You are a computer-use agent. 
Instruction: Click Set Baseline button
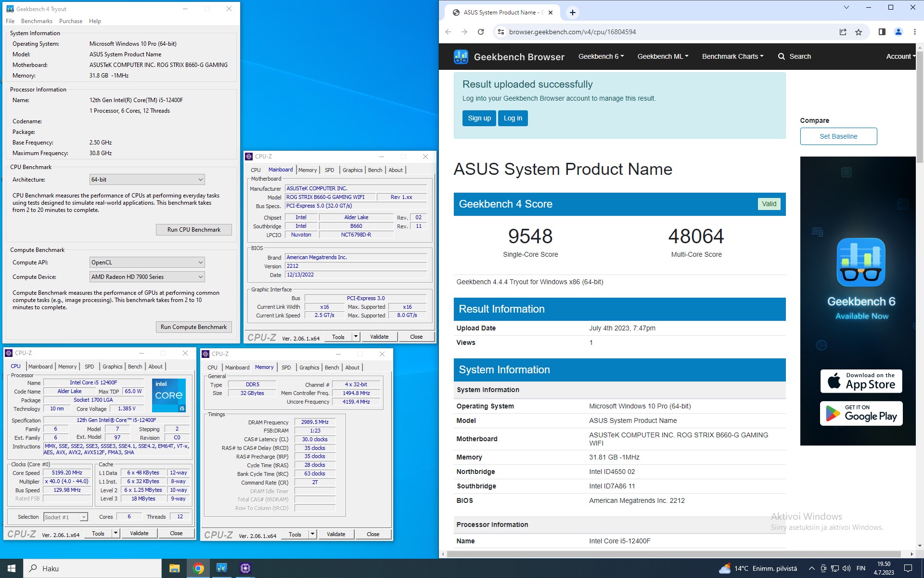(838, 136)
